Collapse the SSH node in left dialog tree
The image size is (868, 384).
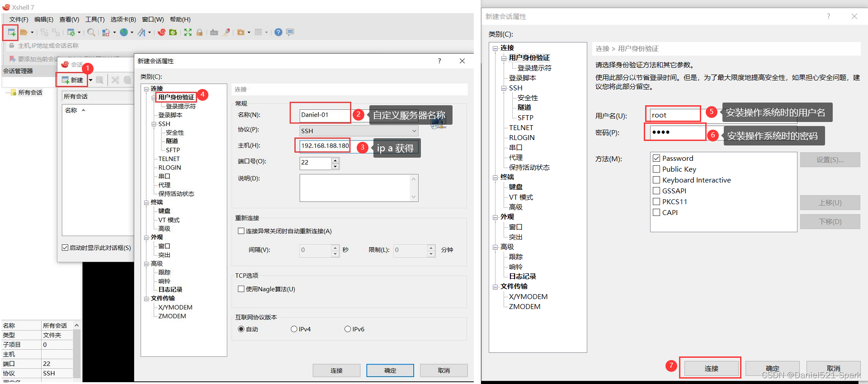(x=154, y=124)
